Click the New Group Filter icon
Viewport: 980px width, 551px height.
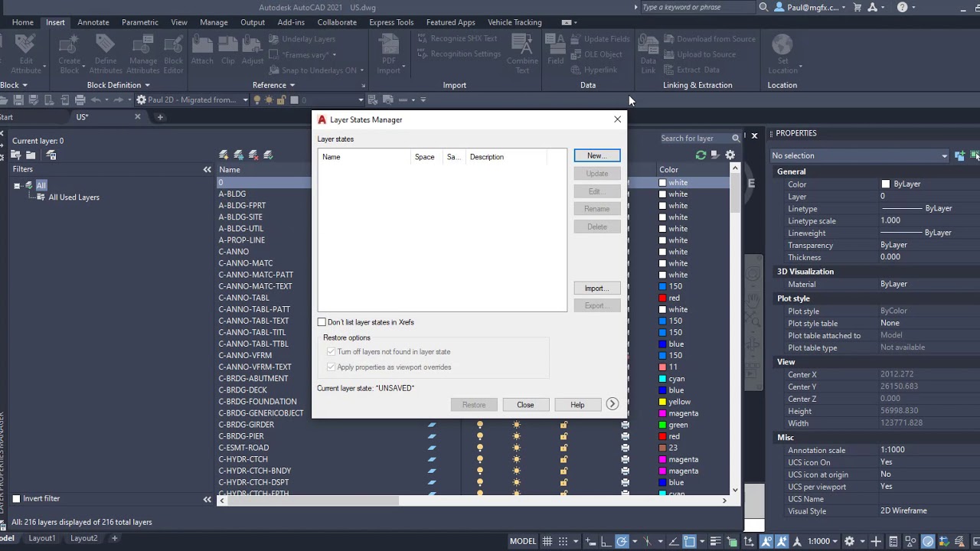click(31, 155)
